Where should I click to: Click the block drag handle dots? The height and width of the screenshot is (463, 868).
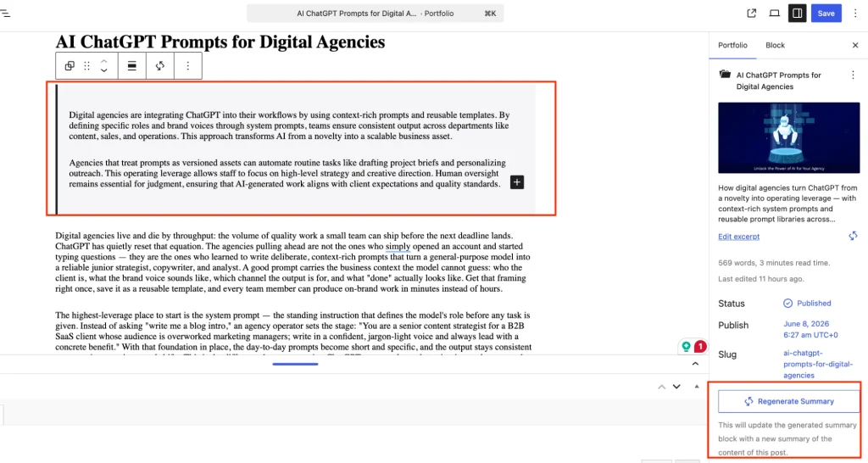coord(87,66)
